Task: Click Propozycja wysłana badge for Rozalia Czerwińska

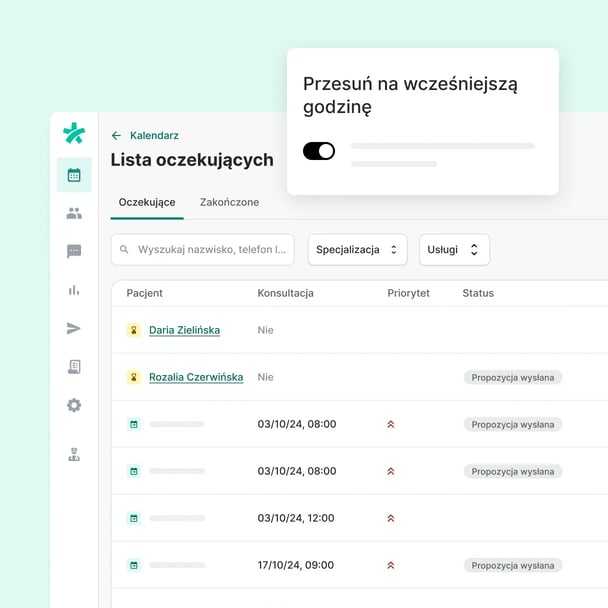Action: (513, 377)
